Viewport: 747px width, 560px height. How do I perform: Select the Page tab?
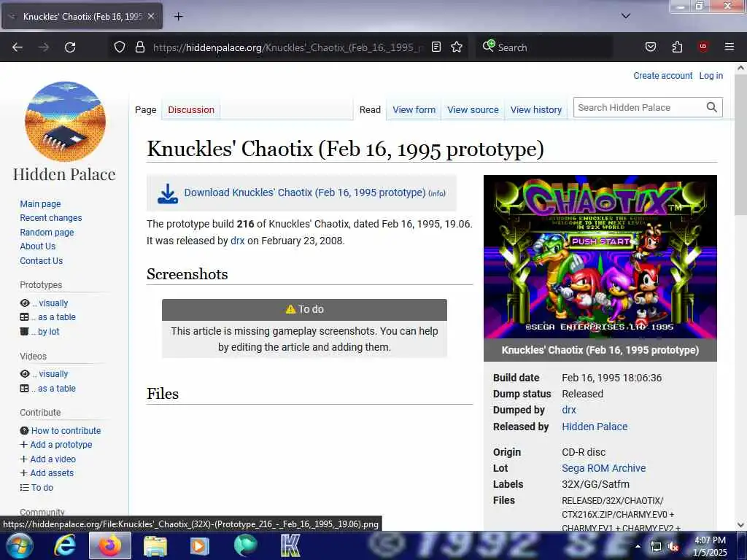(145, 110)
